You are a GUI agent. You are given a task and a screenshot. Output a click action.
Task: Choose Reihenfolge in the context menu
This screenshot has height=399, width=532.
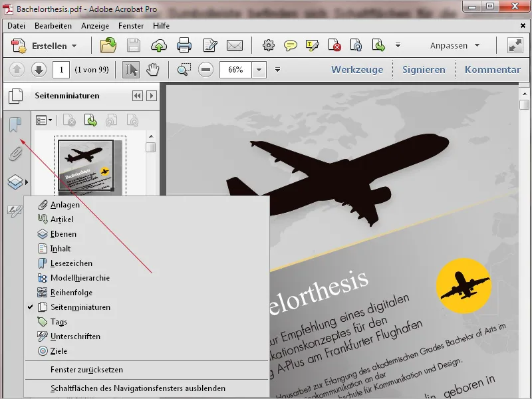147,293
